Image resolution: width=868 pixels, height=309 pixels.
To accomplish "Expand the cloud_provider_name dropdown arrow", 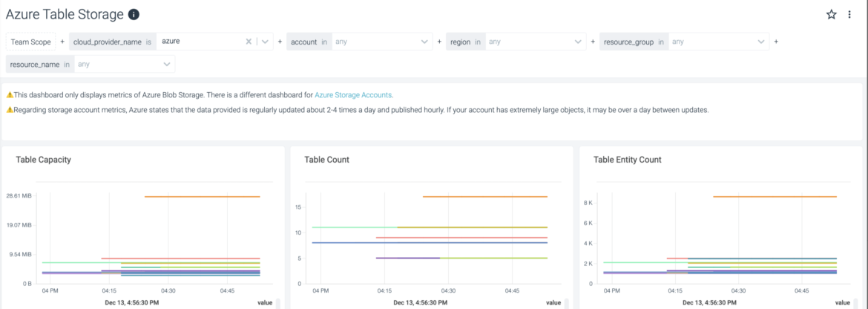I will tap(265, 42).
